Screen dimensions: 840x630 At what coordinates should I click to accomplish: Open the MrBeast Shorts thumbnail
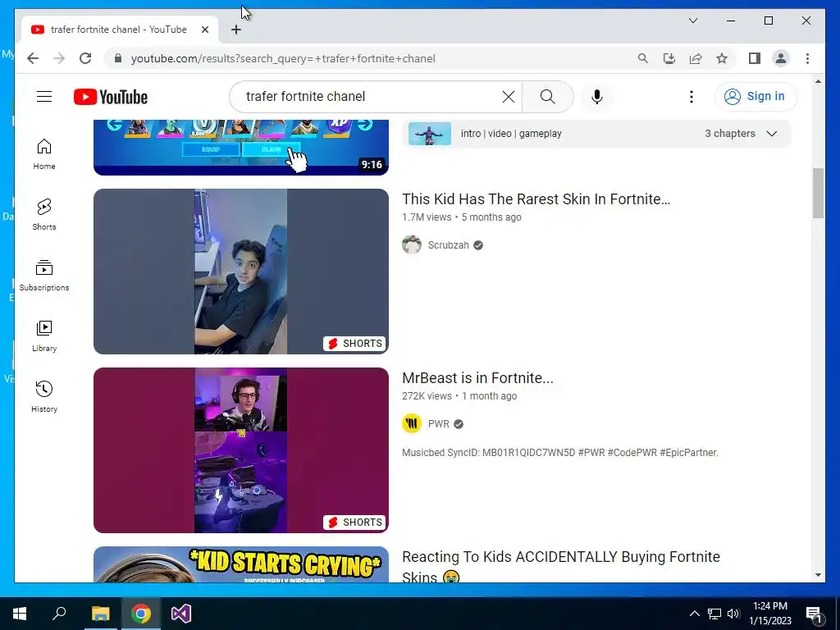(241, 450)
